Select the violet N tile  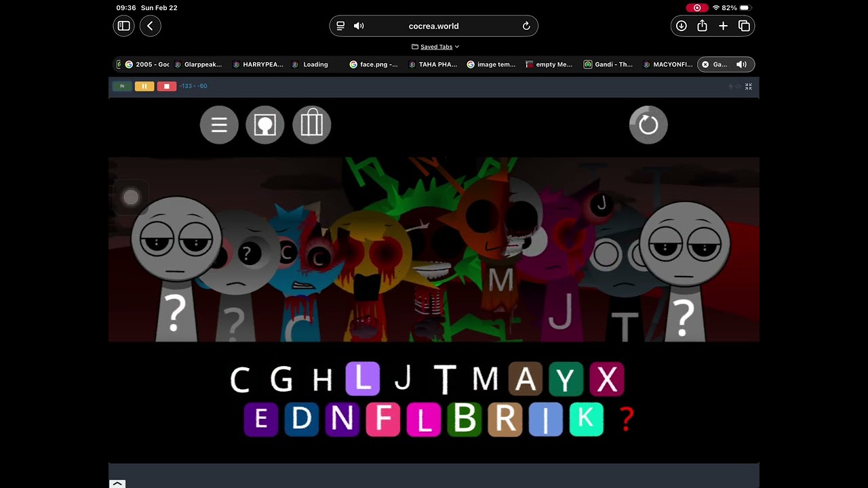click(342, 420)
